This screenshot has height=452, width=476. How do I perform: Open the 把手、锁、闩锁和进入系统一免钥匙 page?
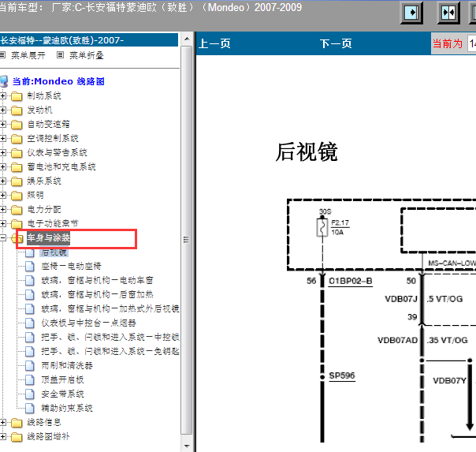click(x=110, y=352)
